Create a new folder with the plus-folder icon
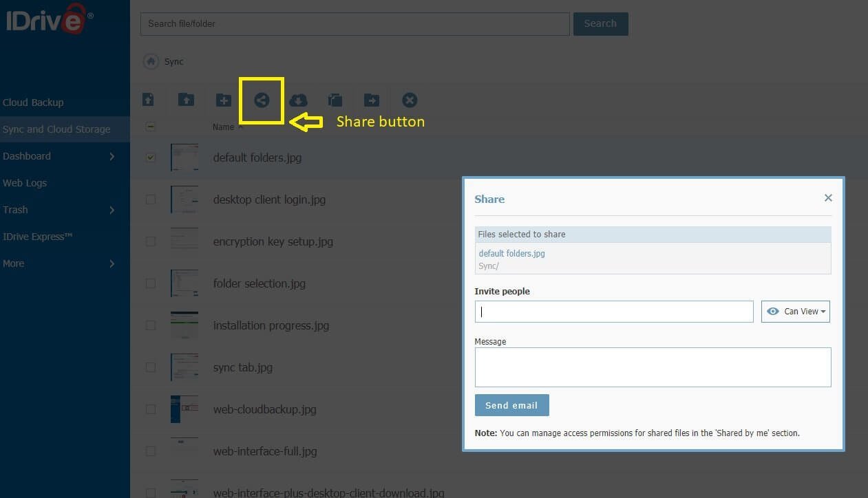Screen dimensions: 868x498 (x=224, y=100)
